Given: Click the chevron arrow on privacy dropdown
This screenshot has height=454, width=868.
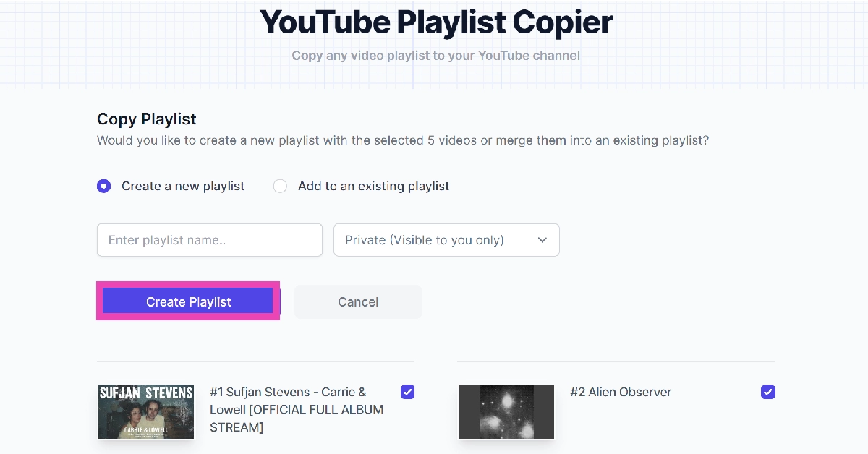Looking at the screenshot, I should coord(542,240).
